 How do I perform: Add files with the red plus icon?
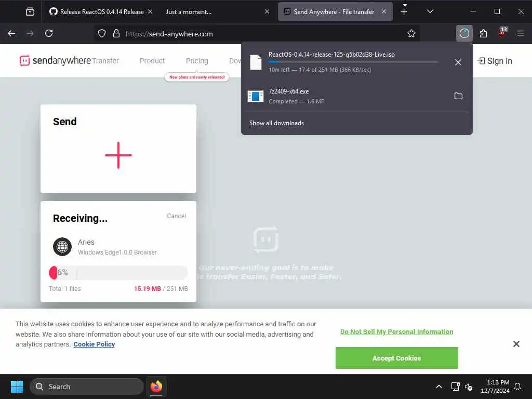118,155
